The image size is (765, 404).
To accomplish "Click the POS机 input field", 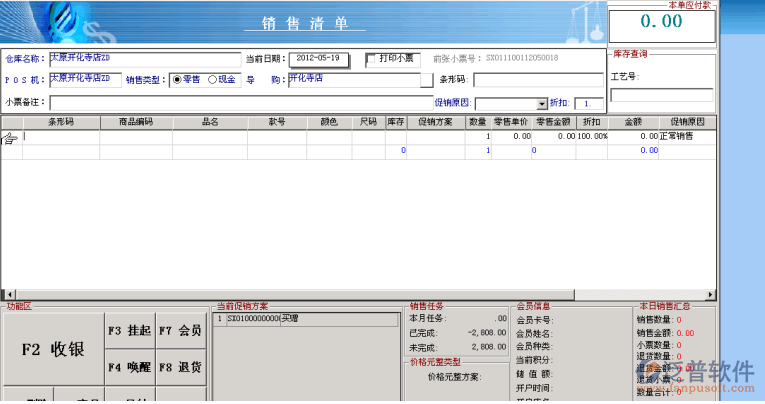I will point(85,80).
